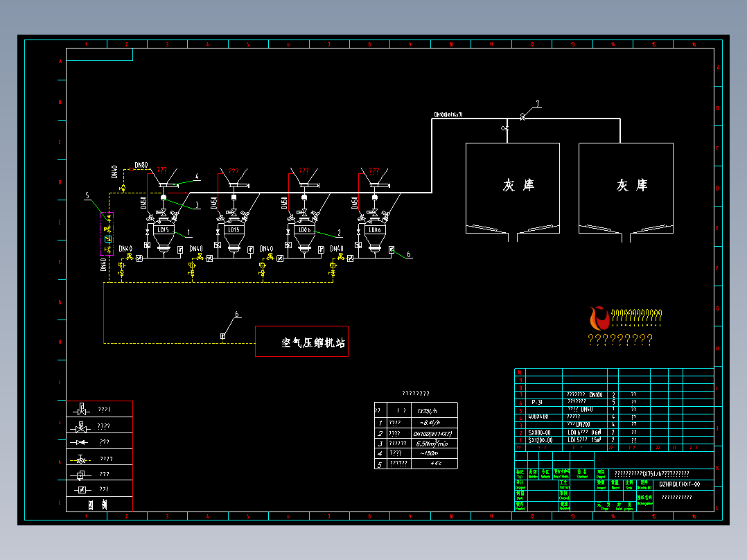Select the sixth legend row's boxed diagonal symbol
Image resolution: width=747 pixels, height=560 pixels.
tap(82, 489)
